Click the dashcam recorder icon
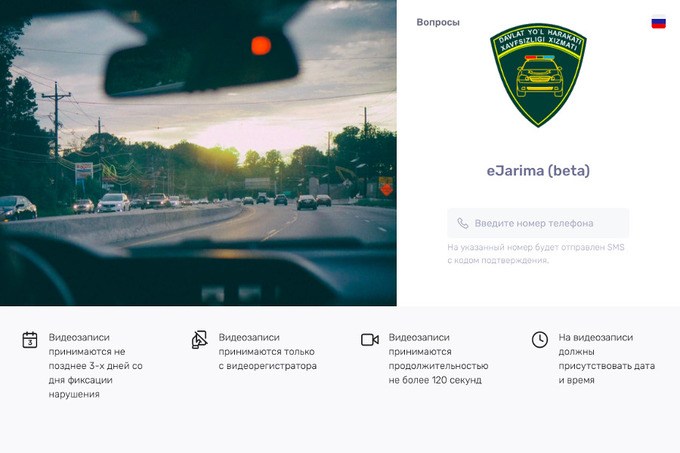 click(200, 340)
